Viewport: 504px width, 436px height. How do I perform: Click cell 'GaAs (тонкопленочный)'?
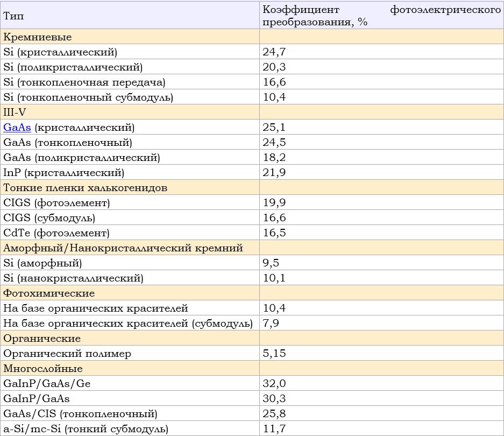[130, 142]
